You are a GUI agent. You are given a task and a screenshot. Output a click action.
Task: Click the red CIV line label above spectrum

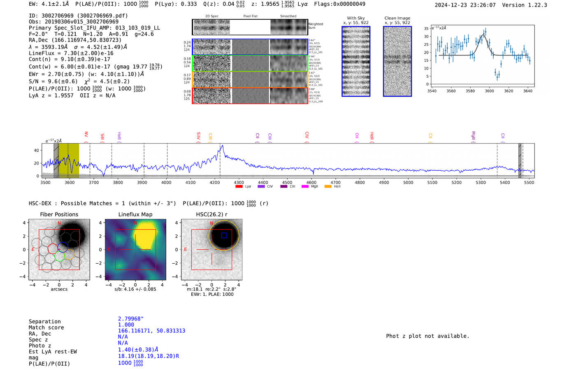(x=307, y=135)
